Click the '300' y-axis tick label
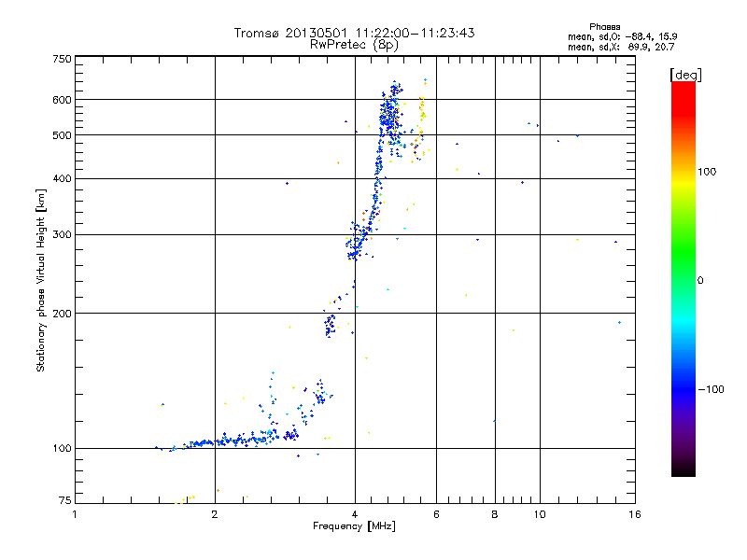Viewport: 747px width, 560px height. pyautogui.click(x=62, y=235)
